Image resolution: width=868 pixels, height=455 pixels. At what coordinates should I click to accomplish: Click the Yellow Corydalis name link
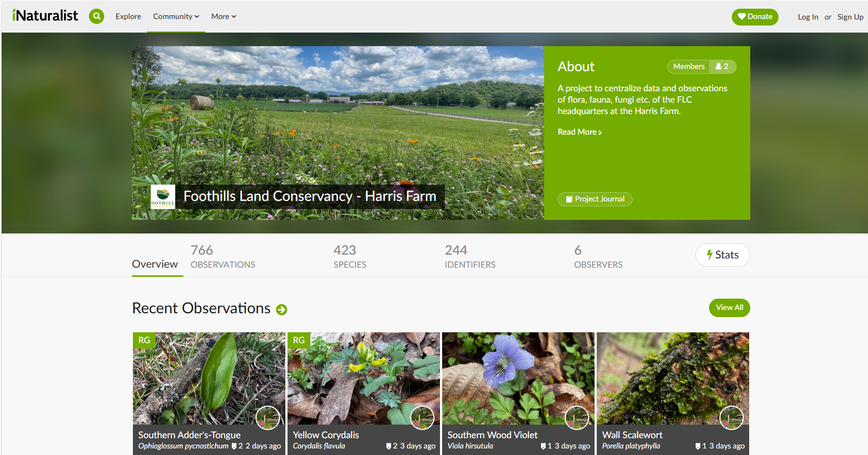coord(326,435)
